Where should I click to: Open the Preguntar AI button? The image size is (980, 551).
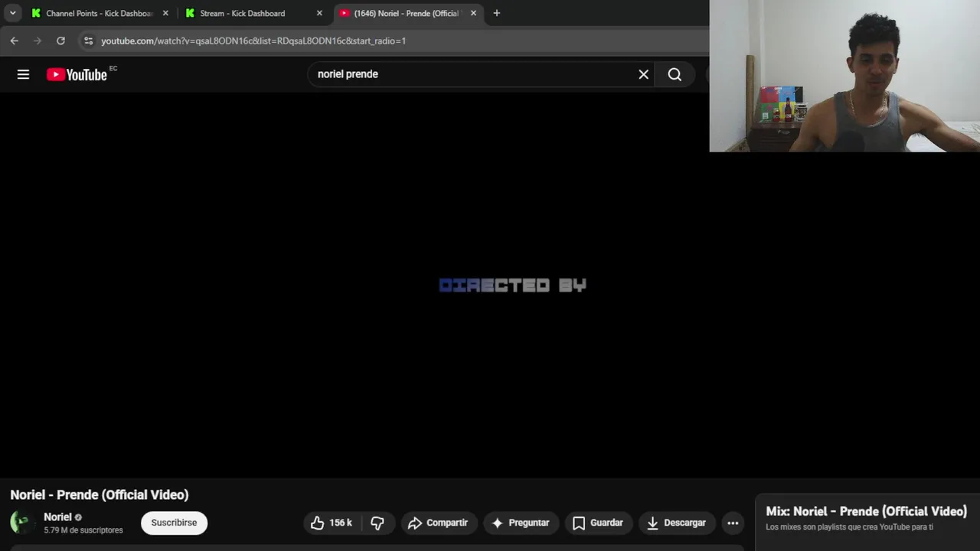[x=521, y=523]
